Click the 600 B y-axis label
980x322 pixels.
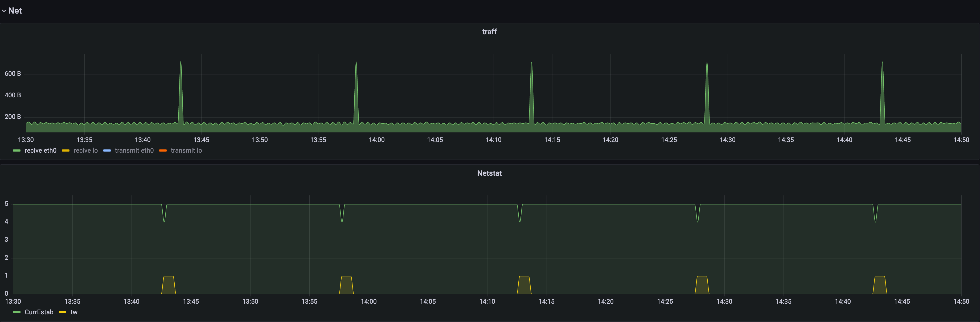[13, 74]
